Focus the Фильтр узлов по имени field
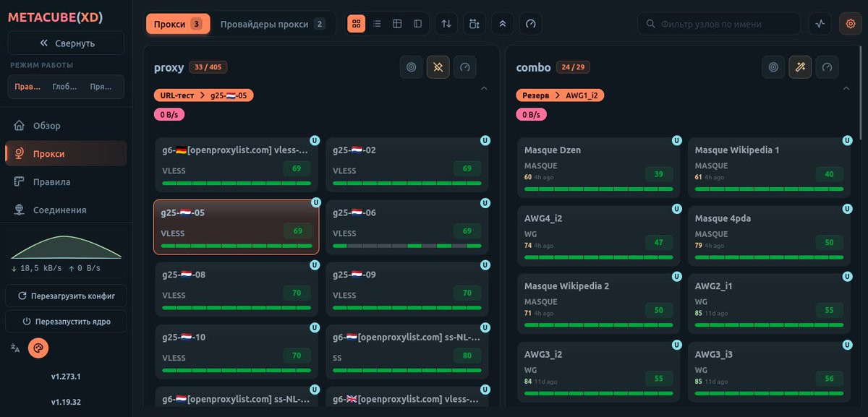The height and width of the screenshot is (417, 868). (719, 24)
